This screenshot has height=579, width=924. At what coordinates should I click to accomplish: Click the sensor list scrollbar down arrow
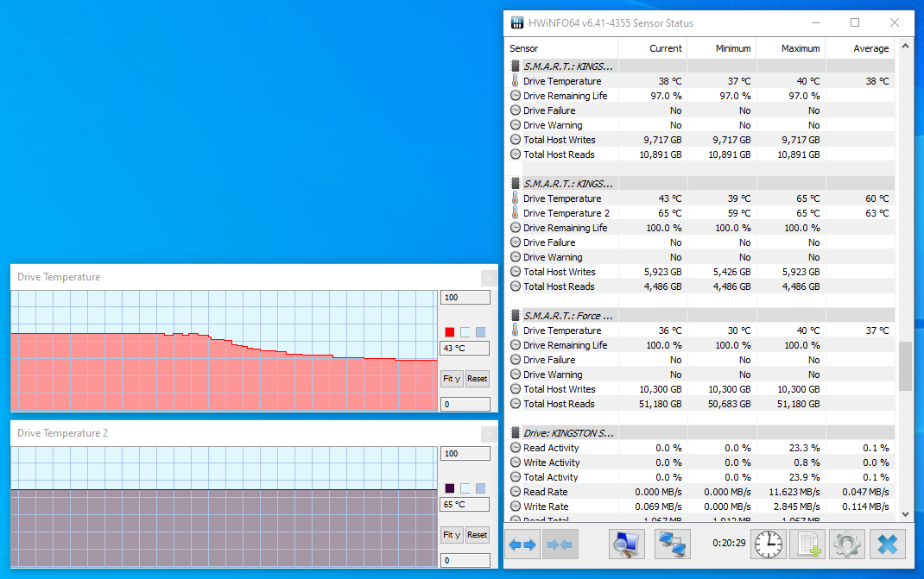click(906, 513)
